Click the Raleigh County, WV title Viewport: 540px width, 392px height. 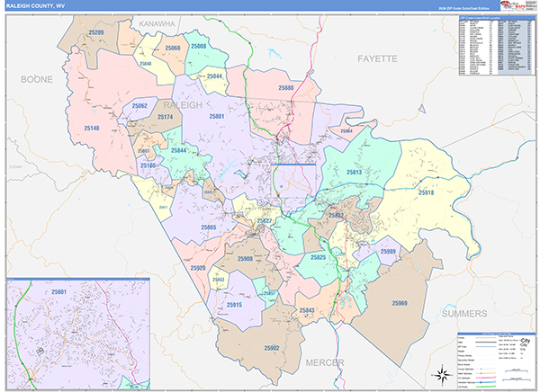pos(35,6)
